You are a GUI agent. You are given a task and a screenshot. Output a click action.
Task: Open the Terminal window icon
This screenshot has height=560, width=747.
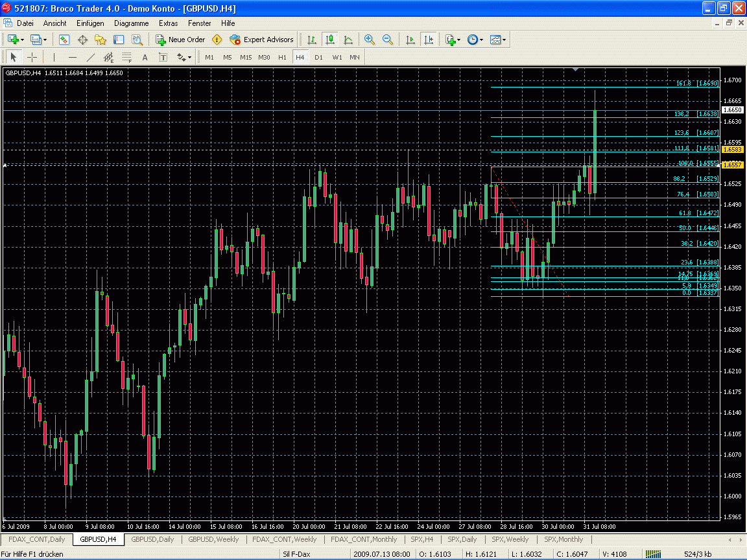(x=119, y=40)
